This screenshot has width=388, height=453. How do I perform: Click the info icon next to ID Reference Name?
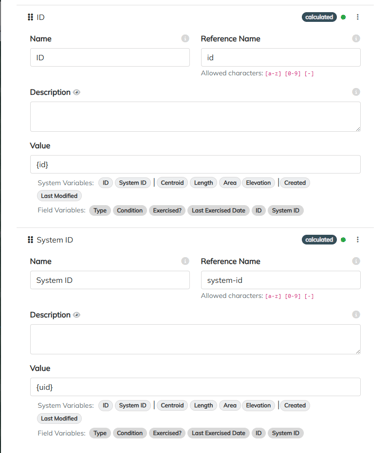356,38
